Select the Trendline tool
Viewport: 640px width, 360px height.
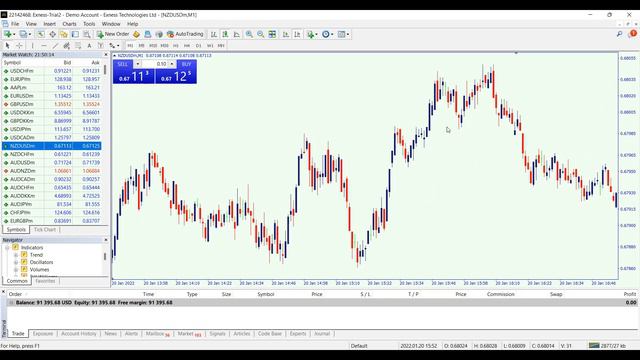[x=55, y=46]
